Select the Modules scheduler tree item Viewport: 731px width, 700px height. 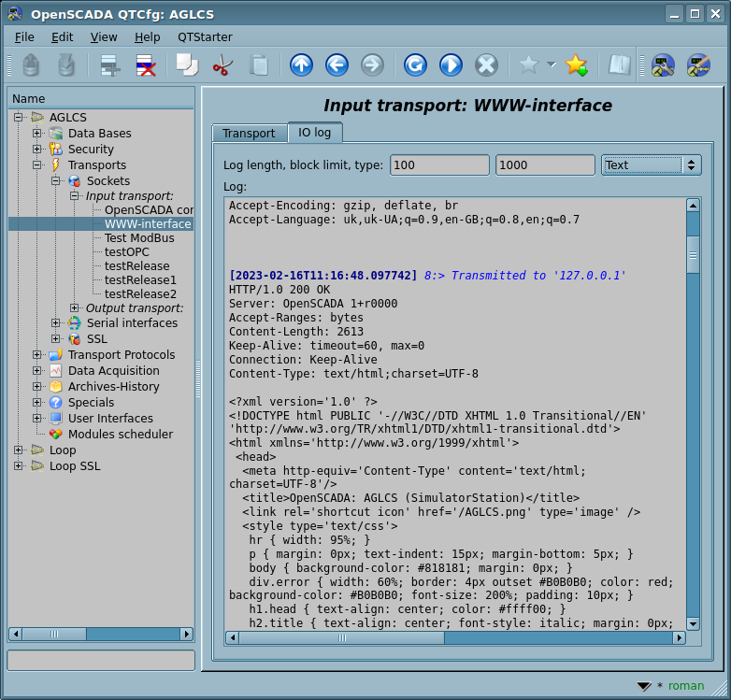[x=121, y=434]
